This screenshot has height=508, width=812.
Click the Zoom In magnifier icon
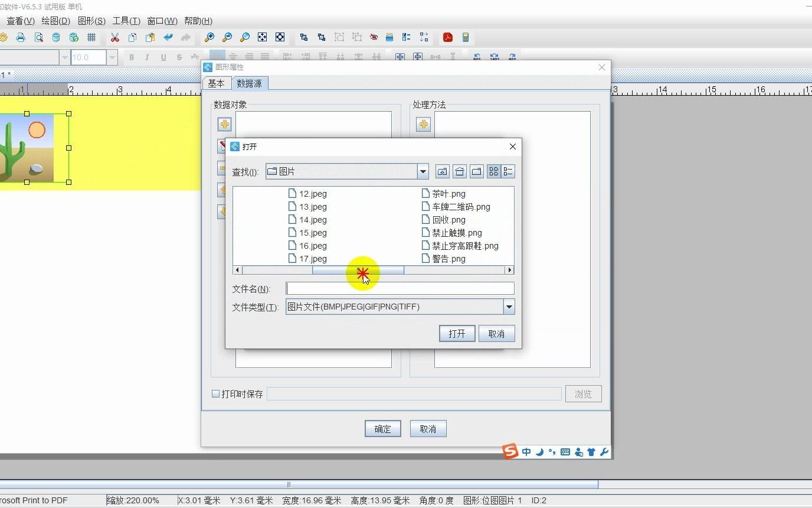(x=209, y=37)
